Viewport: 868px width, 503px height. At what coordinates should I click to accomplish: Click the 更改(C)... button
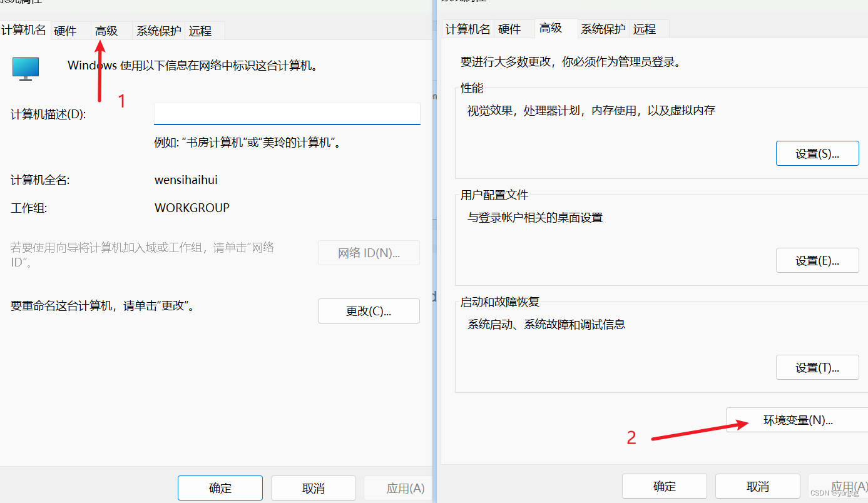coord(369,311)
